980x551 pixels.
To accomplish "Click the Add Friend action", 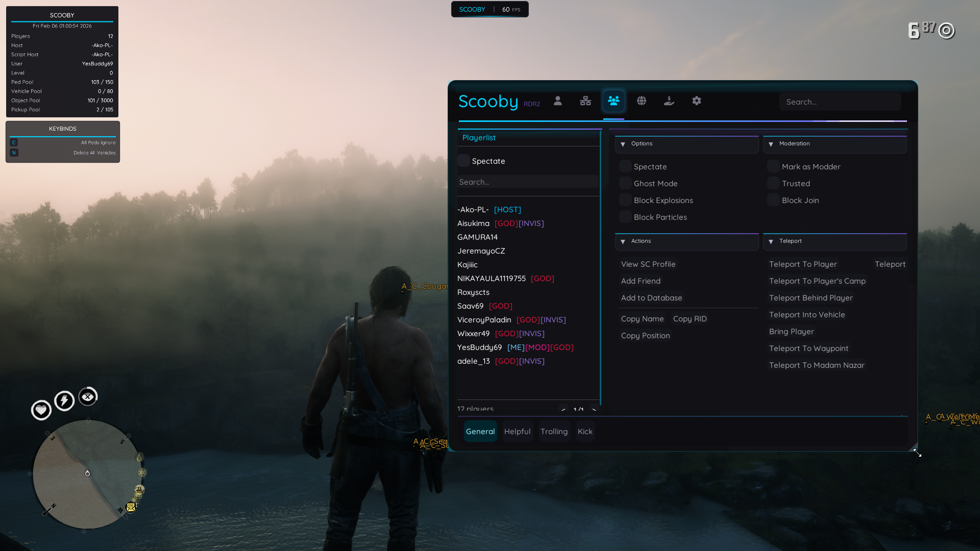I will 641,281.
